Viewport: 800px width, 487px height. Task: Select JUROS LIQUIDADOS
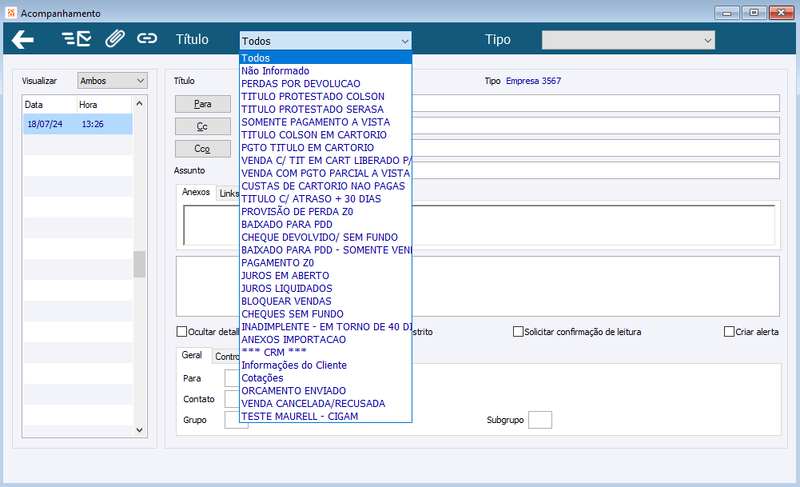[326, 288]
